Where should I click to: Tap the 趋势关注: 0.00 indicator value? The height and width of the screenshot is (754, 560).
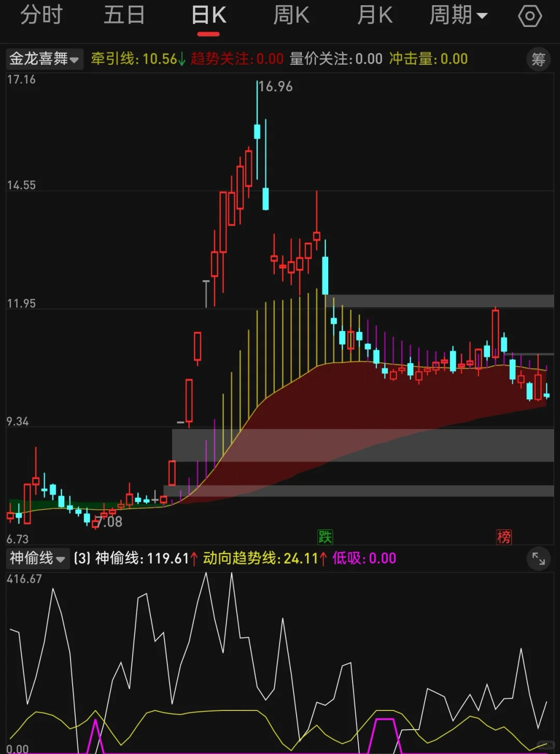pyautogui.click(x=237, y=59)
